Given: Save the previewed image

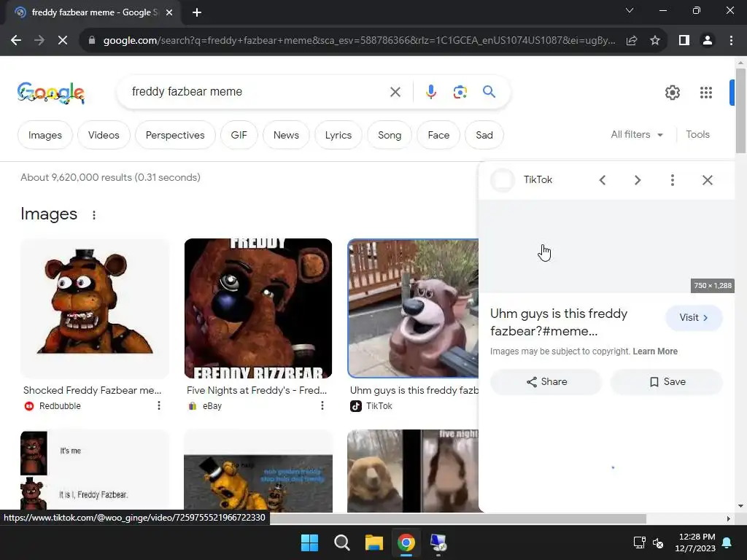Looking at the screenshot, I should point(667,382).
